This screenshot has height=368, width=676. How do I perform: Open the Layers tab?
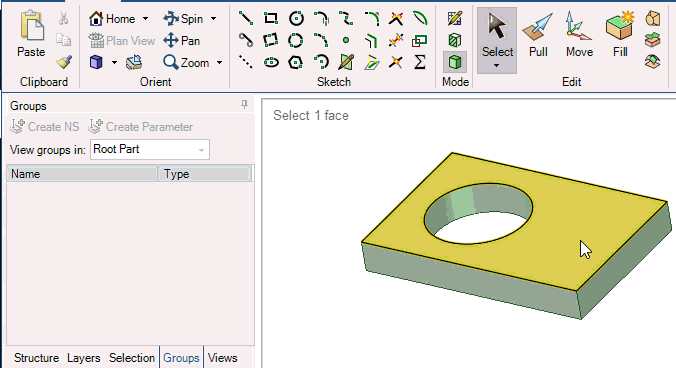pos(84,358)
